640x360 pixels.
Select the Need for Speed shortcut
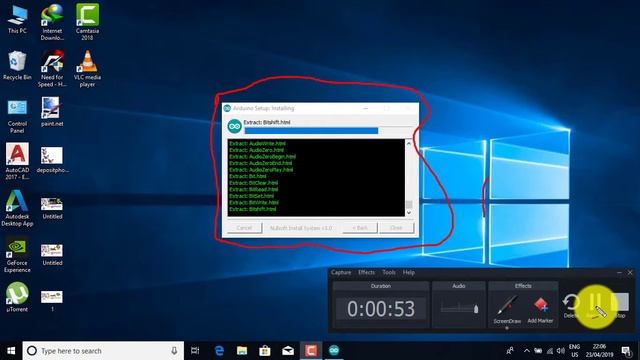(x=52, y=69)
